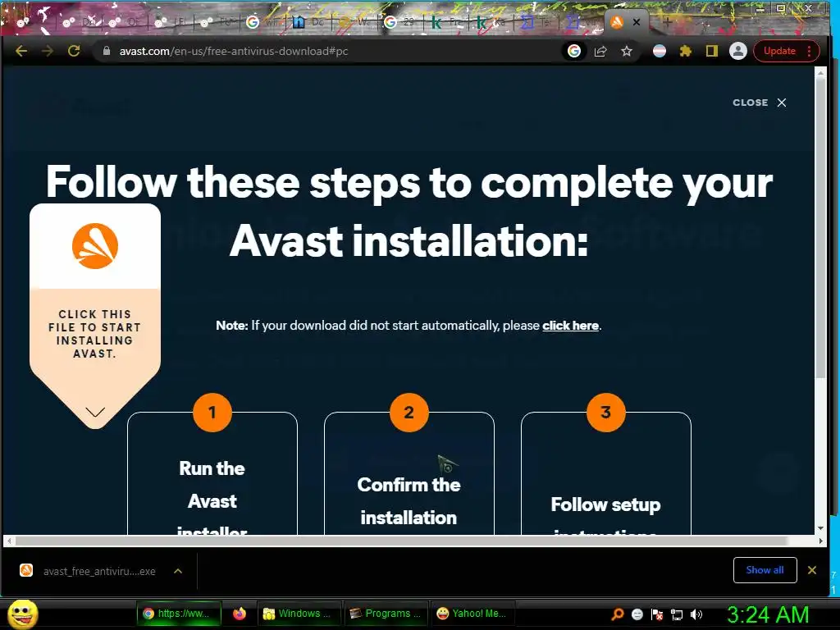
Task: Click the scrollbar down arrow
Action: tap(820, 528)
